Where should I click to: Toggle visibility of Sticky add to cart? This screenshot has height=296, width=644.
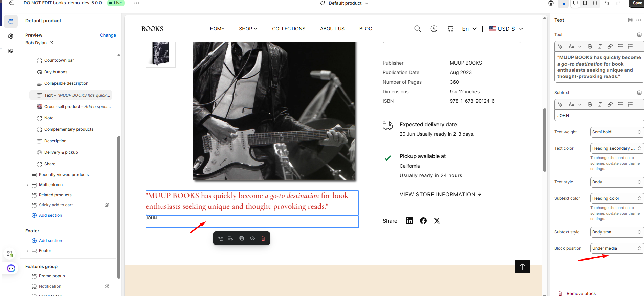coord(107,205)
